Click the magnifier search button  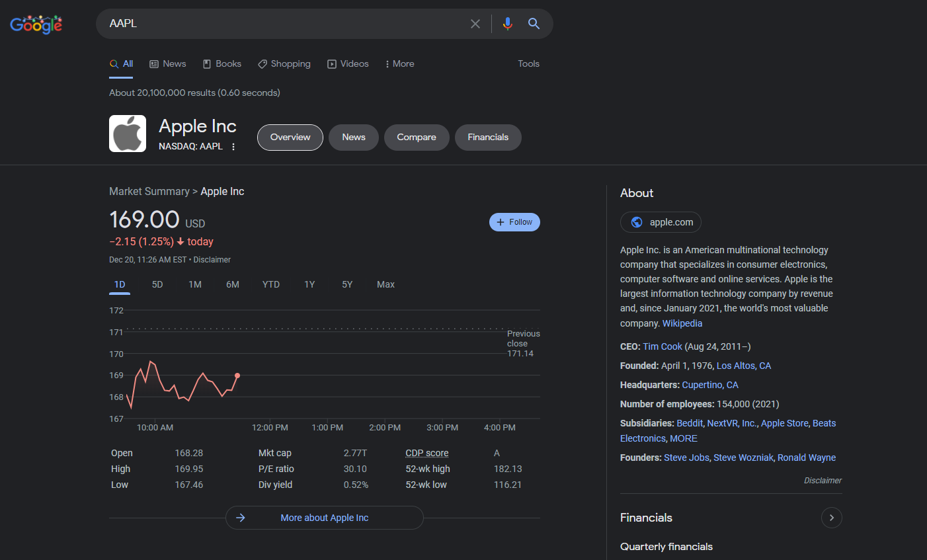534,24
